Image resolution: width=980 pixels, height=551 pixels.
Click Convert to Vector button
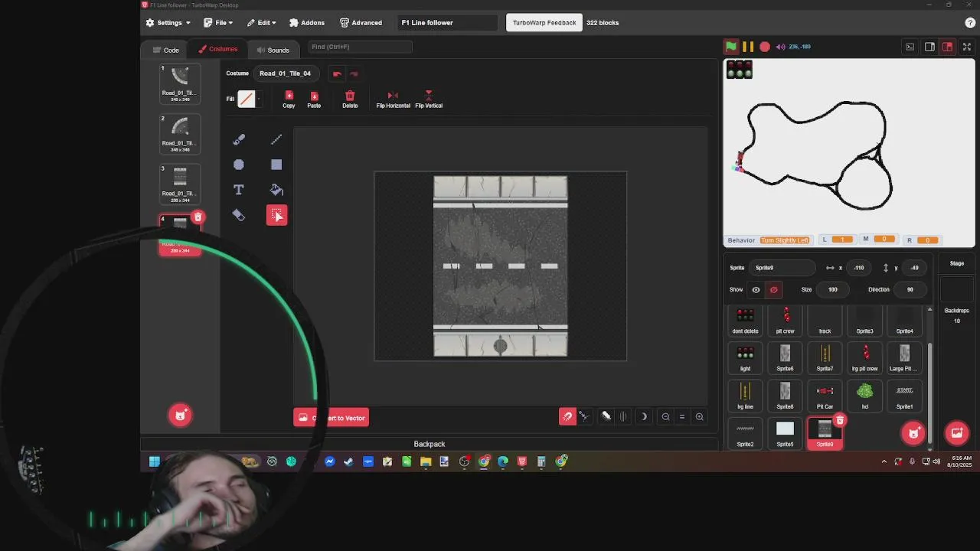click(331, 418)
